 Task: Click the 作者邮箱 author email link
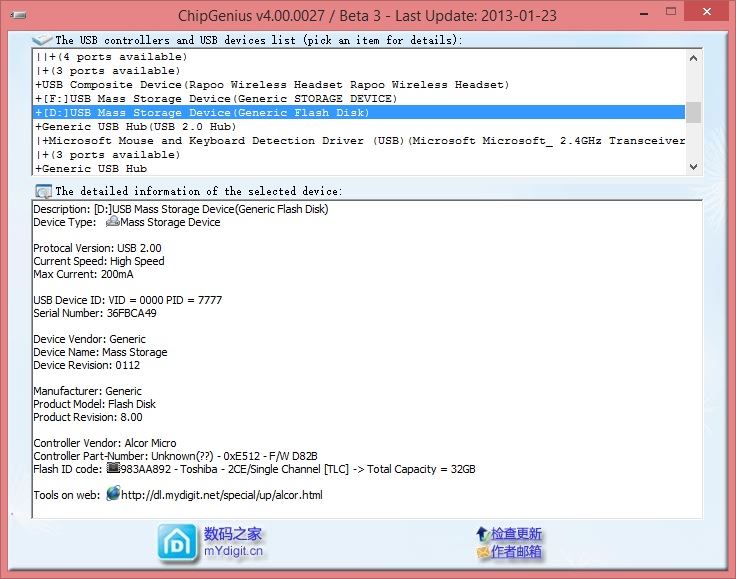pos(516,551)
